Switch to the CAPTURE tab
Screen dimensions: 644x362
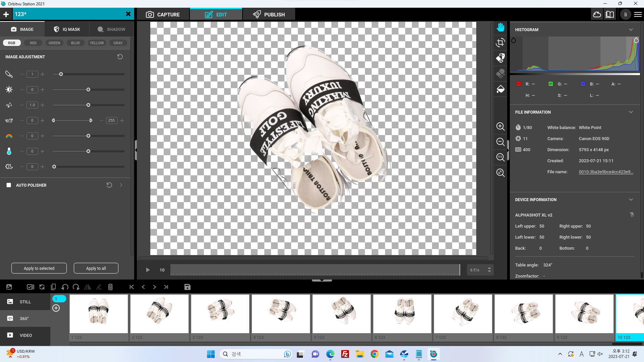(x=163, y=14)
